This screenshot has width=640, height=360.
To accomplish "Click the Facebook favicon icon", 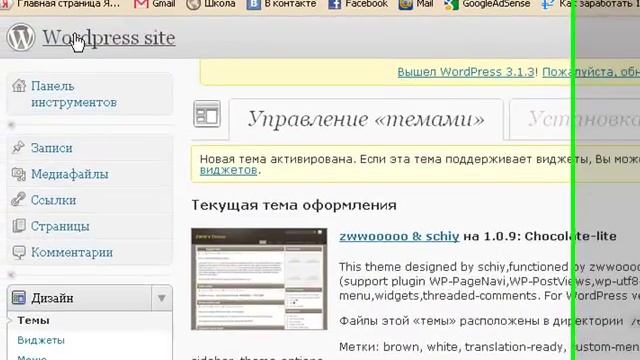I will pyautogui.click(x=335, y=4).
